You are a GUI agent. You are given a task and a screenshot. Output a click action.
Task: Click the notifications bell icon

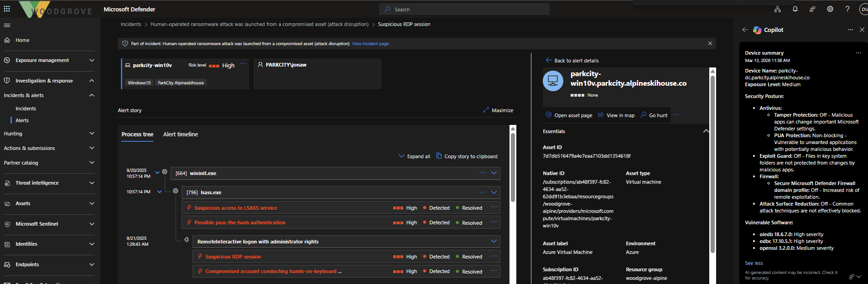tap(795, 9)
